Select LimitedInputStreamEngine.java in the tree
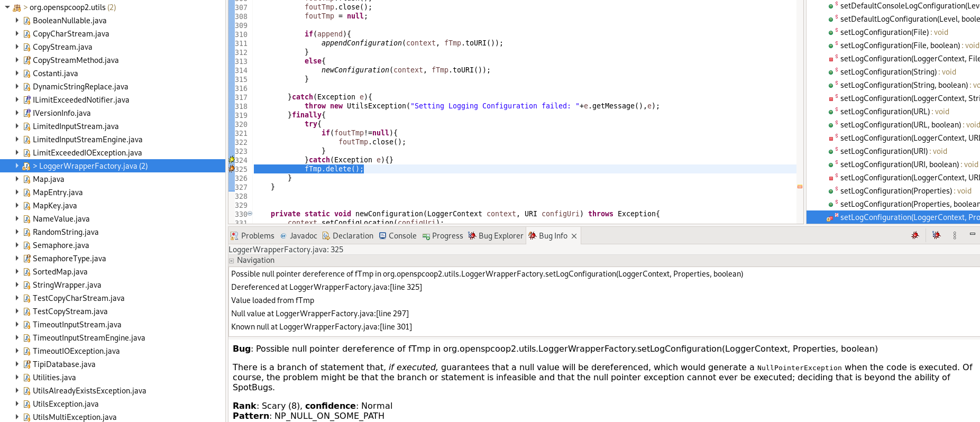 tap(87, 140)
